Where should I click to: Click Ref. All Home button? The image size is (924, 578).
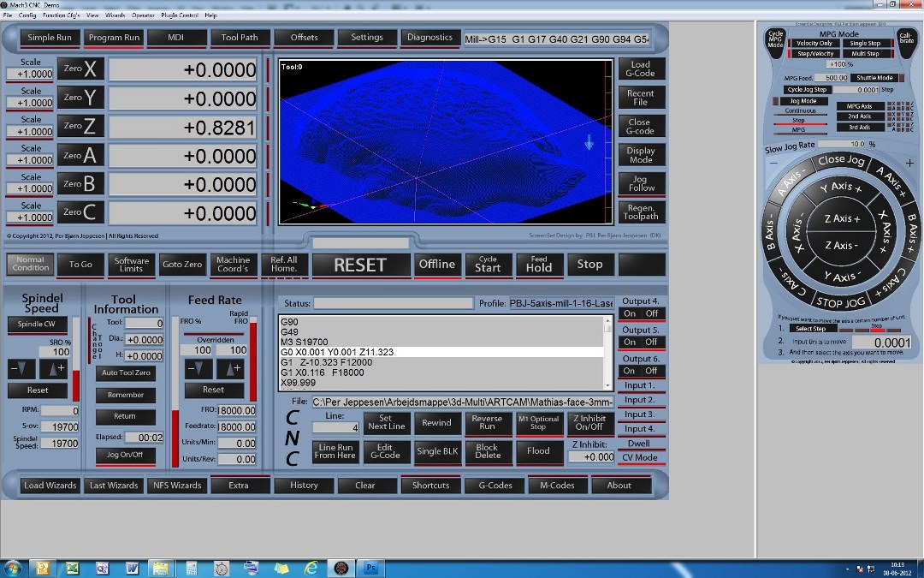coord(283,265)
